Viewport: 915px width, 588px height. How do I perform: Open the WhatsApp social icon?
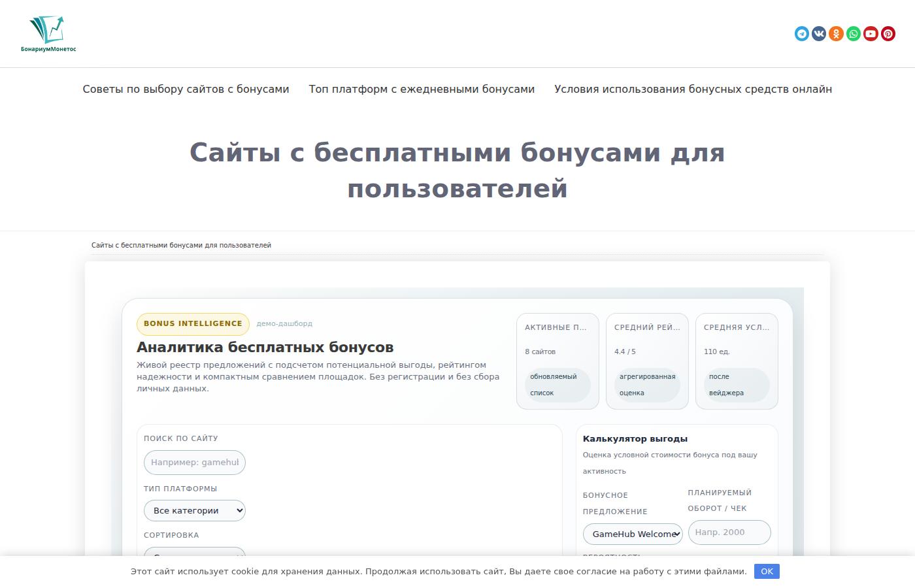[854, 34]
